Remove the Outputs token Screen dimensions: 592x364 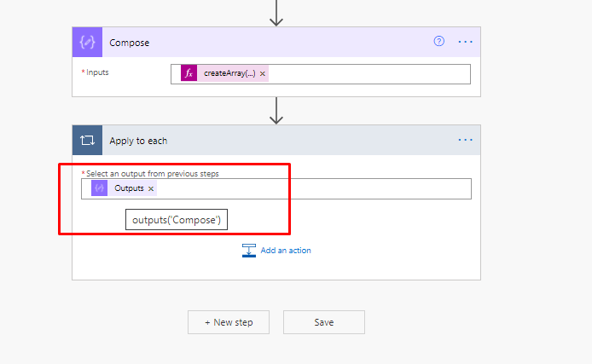point(151,188)
